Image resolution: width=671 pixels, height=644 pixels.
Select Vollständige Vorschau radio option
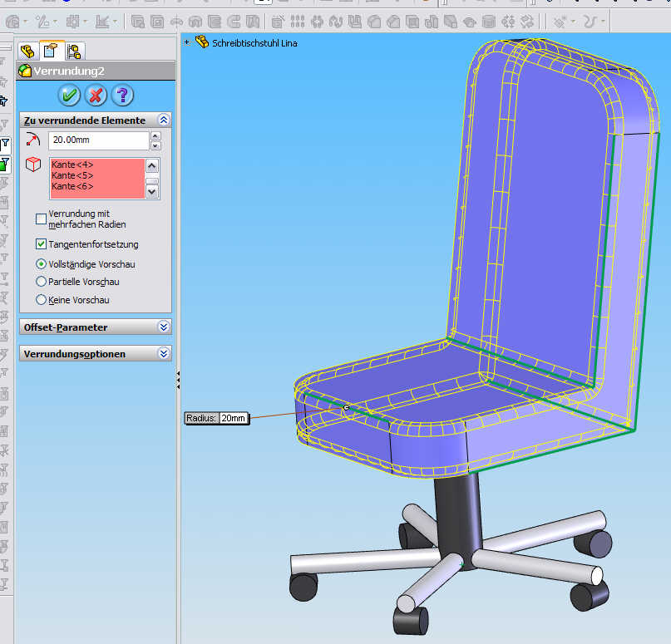(41, 264)
